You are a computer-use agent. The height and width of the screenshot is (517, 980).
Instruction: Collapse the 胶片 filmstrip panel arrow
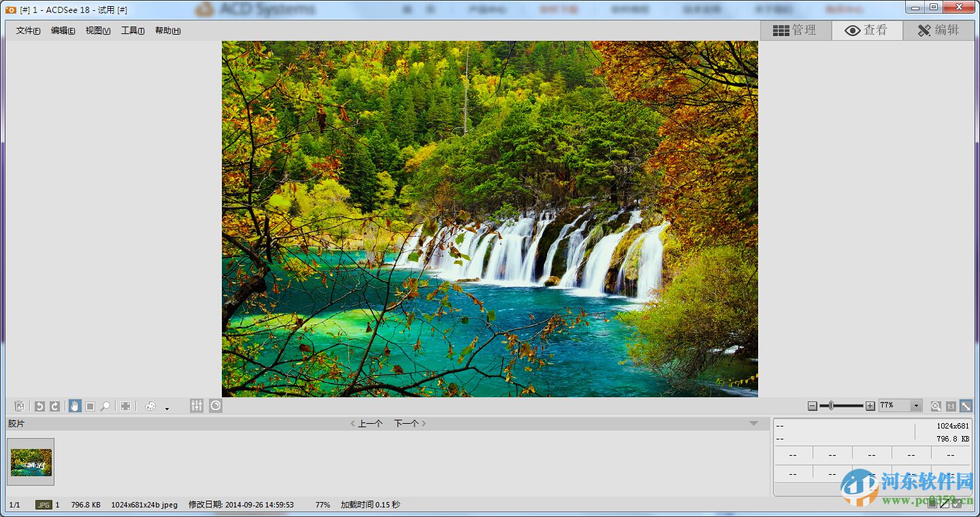753,423
